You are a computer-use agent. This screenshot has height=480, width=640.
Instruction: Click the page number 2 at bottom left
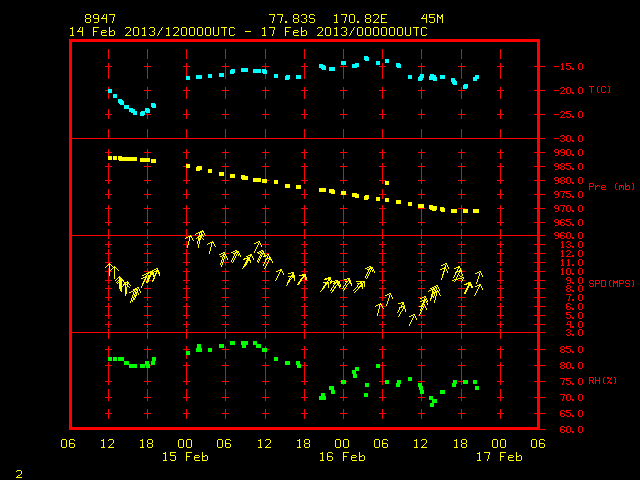click(x=19, y=474)
